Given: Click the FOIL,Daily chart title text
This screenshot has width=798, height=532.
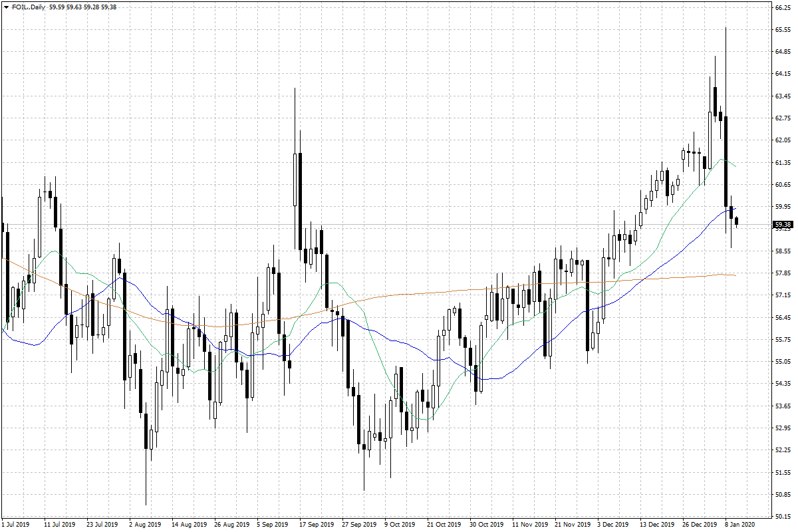Looking at the screenshot, I should (x=28, y=7).
